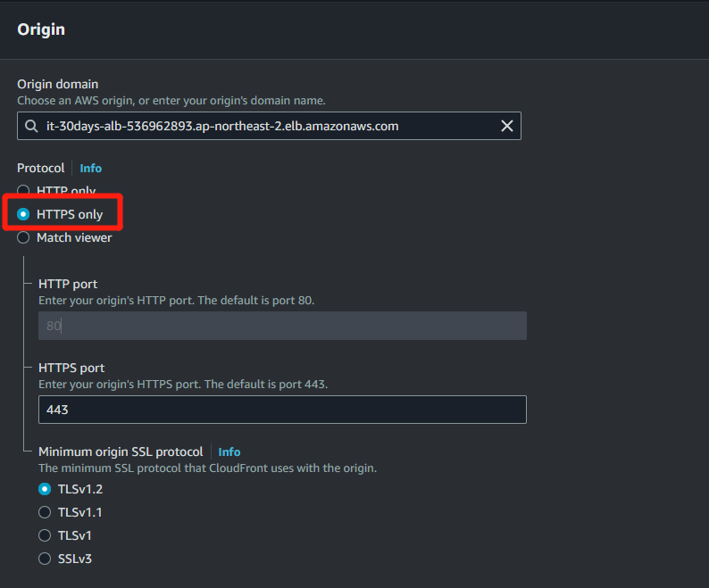
Task: Choose the TLSv1.1 radio button
Action: pyautogui.click(x=45, y=512)
